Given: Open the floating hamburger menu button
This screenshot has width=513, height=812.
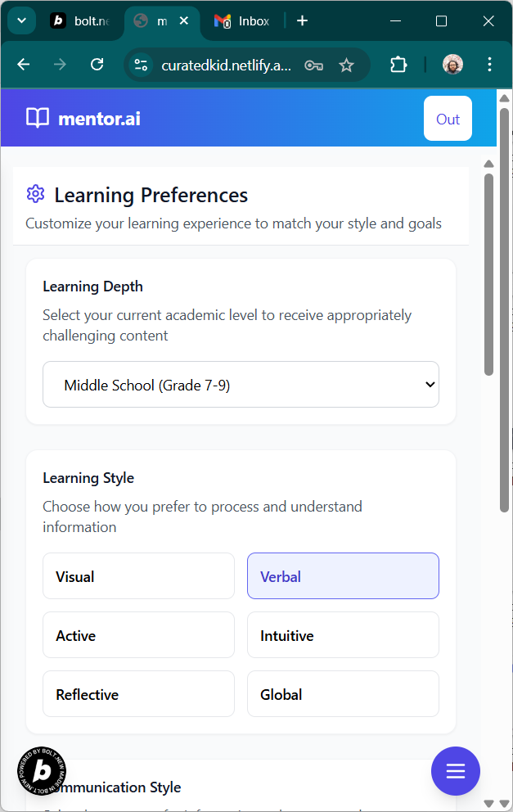Looking at the screenshot, I should point(456,771).
